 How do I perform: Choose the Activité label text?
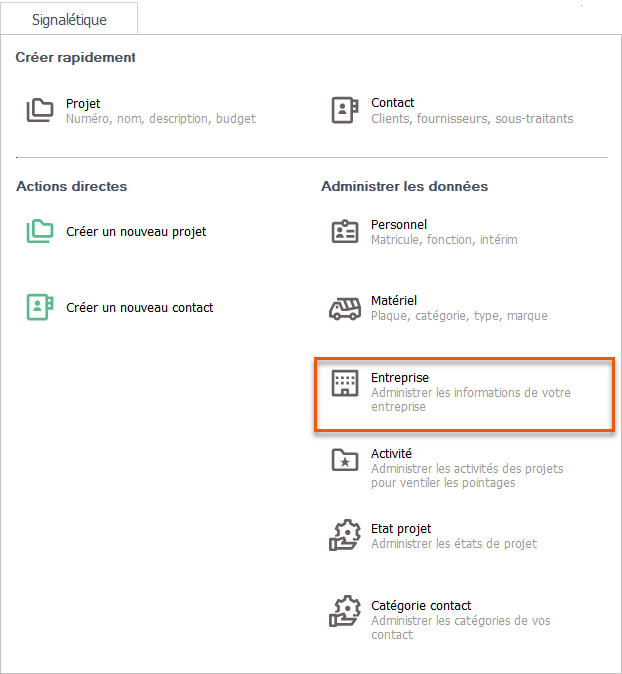(x=391, y=453)
